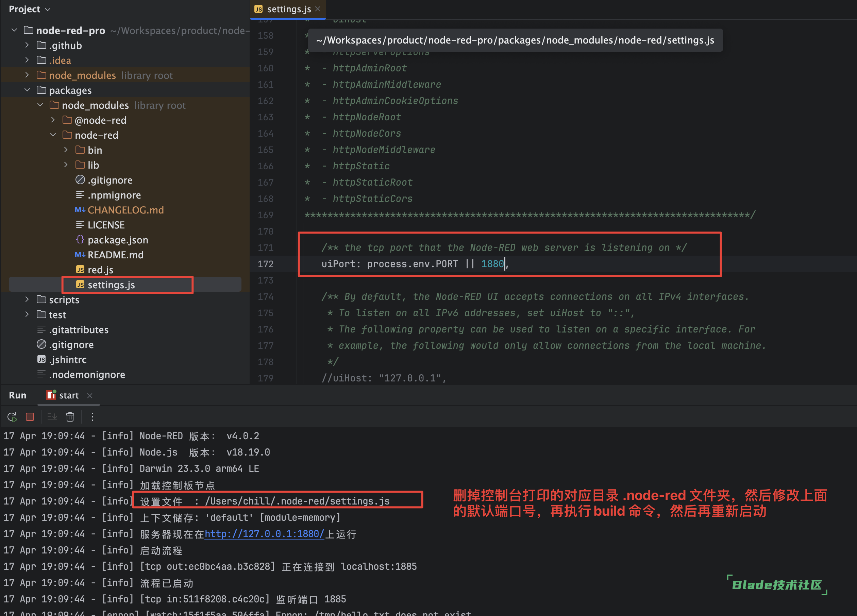Select .gitignore under node-red folder
This screenshot has height=616, width=857.
coord(110,180)
